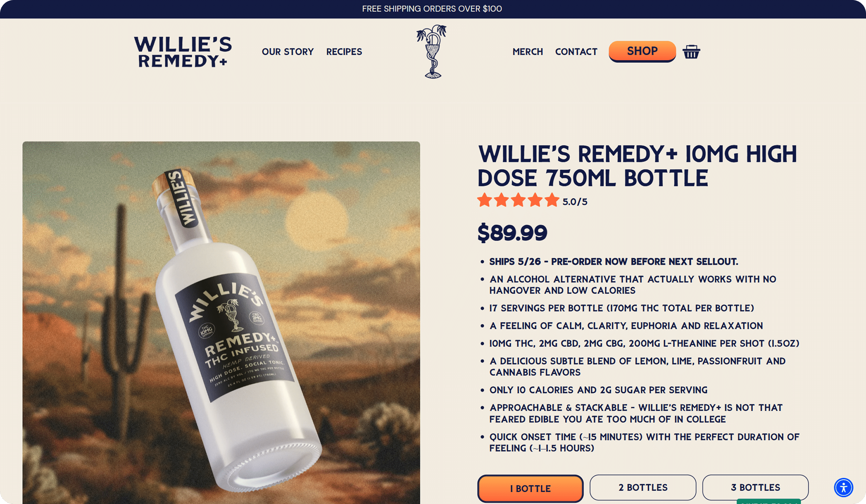Click the 5.0/5 rating text
The image size is (866, 504).
(x=575, y=202)
